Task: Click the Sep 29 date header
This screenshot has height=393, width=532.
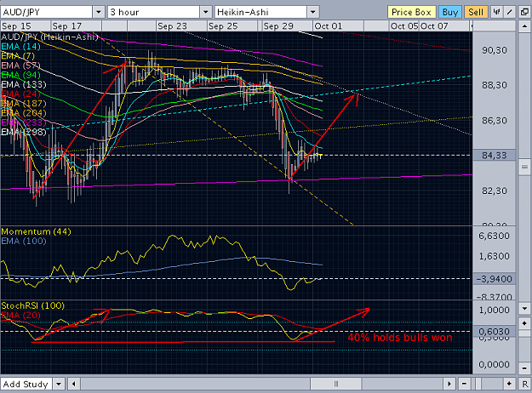Action: [x=278, y=26]
